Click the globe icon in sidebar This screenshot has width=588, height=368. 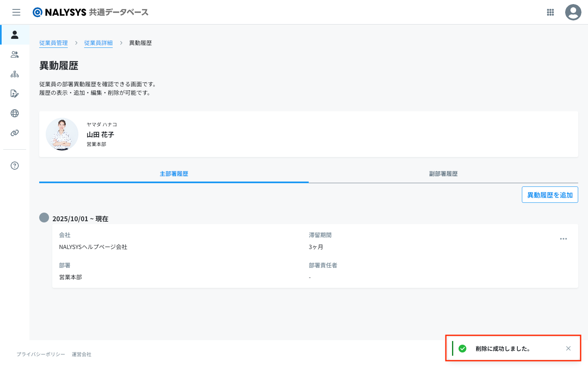click(15, 113)
